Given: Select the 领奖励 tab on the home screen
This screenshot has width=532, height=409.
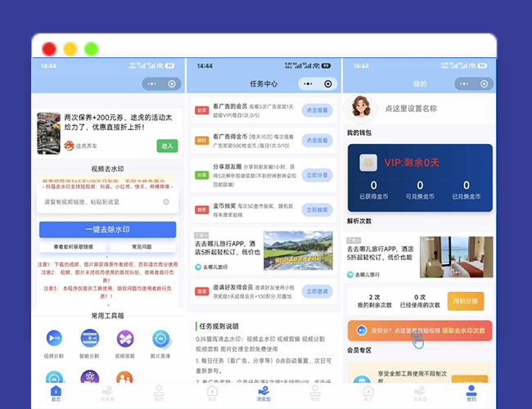Looking at the screenshot, I should tap(107, 393).
